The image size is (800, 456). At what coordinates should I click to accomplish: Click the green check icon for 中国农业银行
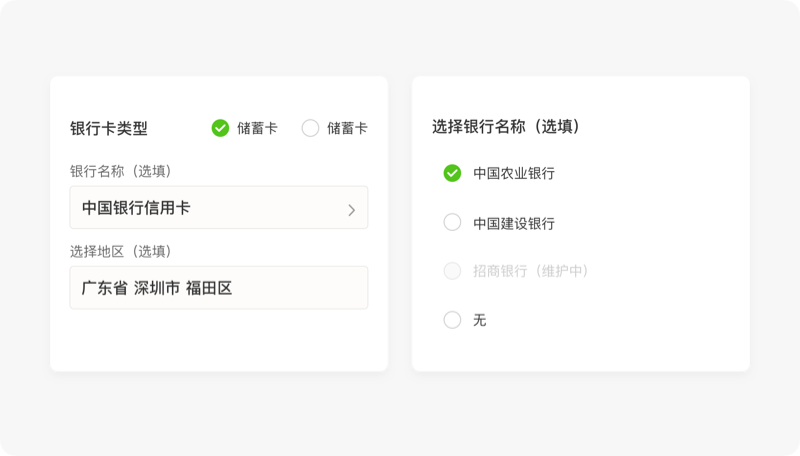452,173
